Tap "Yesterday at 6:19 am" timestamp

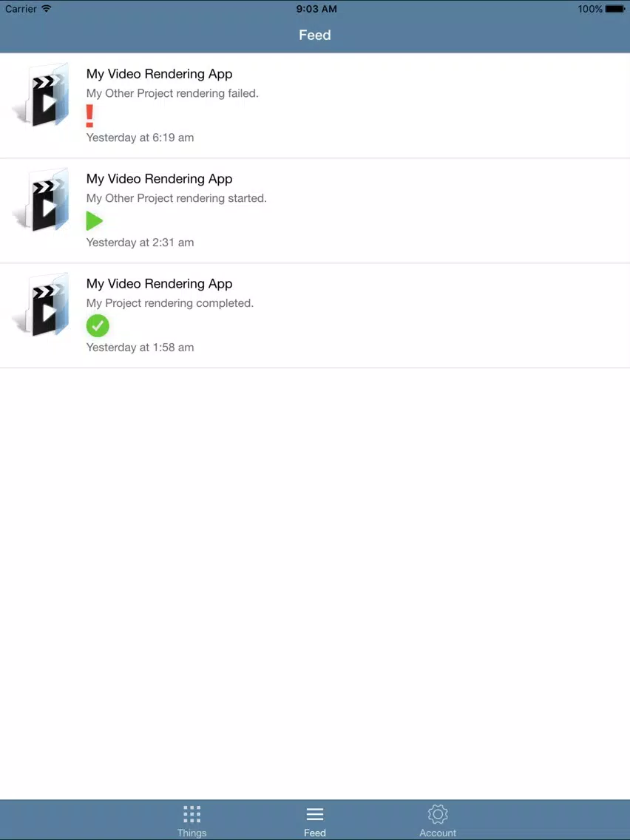140,138
